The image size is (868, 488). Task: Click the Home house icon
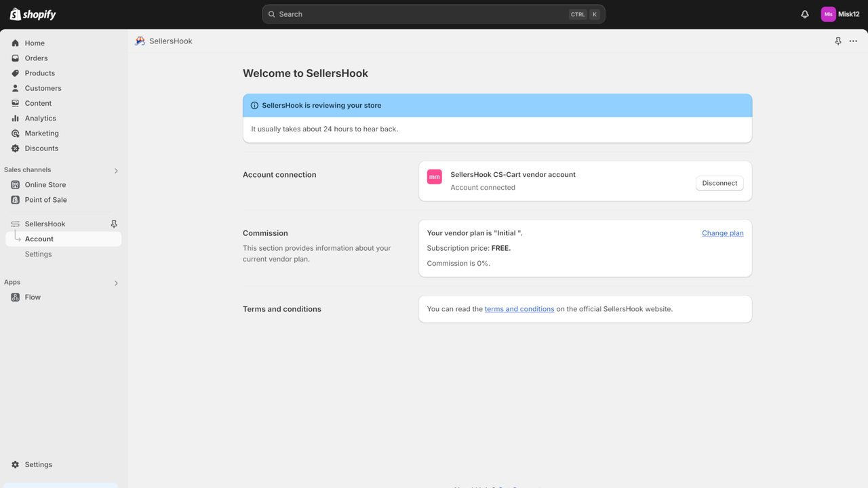(16, 43)
